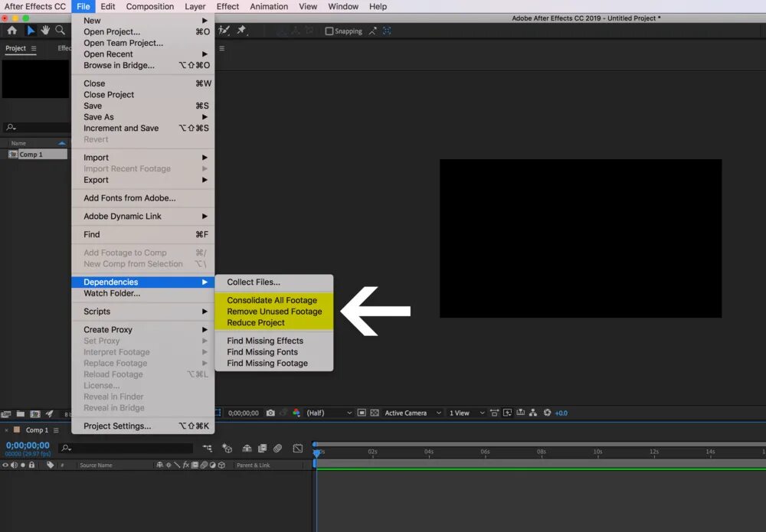Expand the Scripts submenu

143,312
